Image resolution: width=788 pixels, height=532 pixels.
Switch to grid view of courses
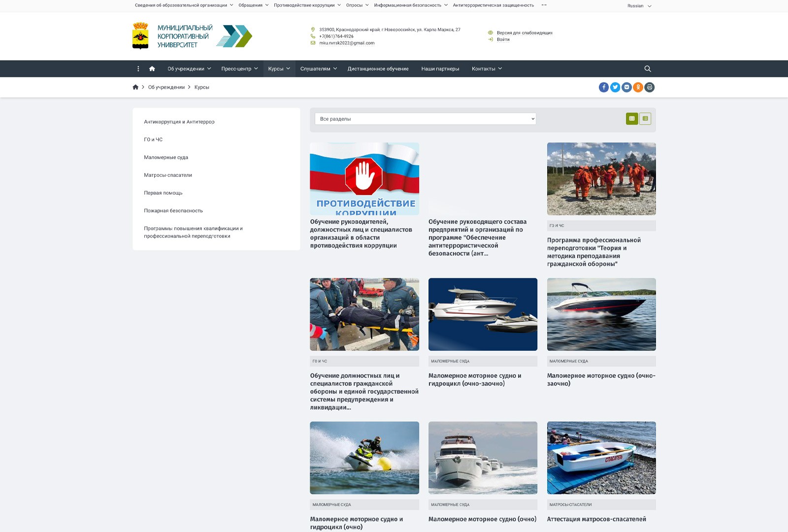point(632,119)
